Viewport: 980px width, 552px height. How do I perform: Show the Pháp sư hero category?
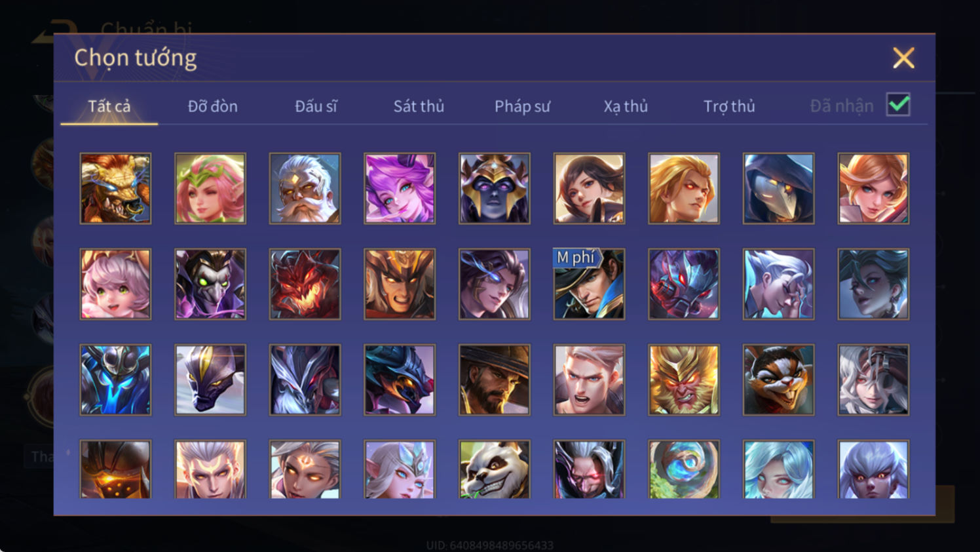coord(522,106)
